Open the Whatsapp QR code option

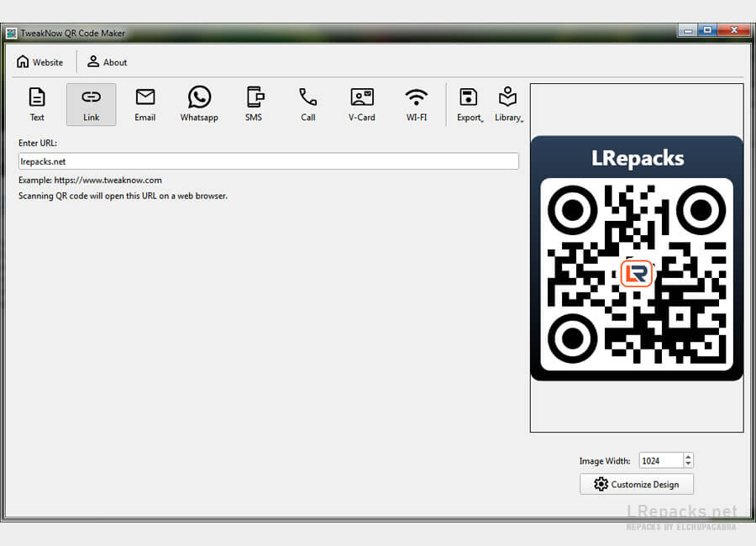click(x=199, y=104)
